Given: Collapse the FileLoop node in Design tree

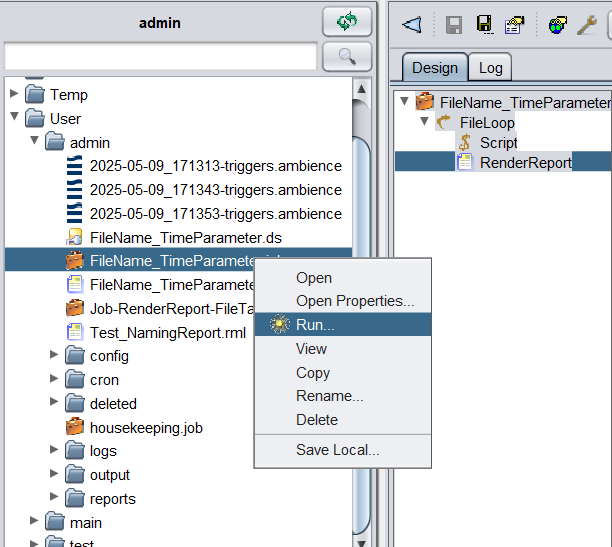Looking at the screenshot, I should tap(423, 122).
